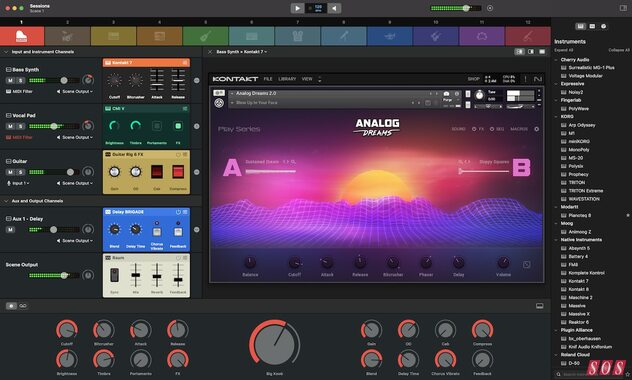Click the insert slot button beside the Kontakt 7 rack
Image resolution: width=632 pixels, height=380 pixels.
[x=197, y=80]
